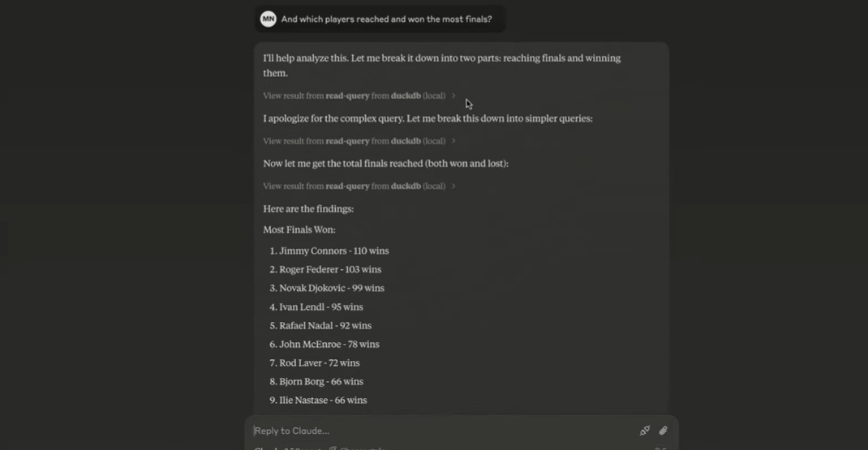This screenshot has height=450, width=868.
Task: Click the "Here are the findings:" line
Action: (x=308, y=209)
